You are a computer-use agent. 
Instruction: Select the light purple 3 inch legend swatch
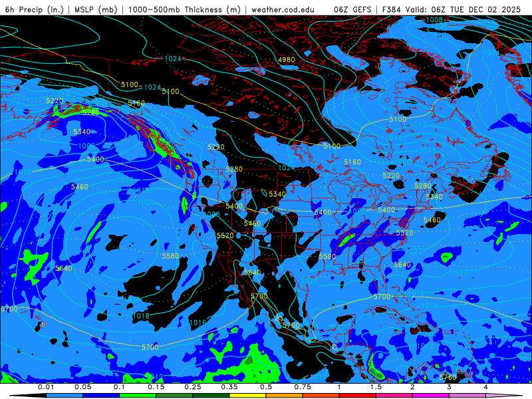point(467,396)
